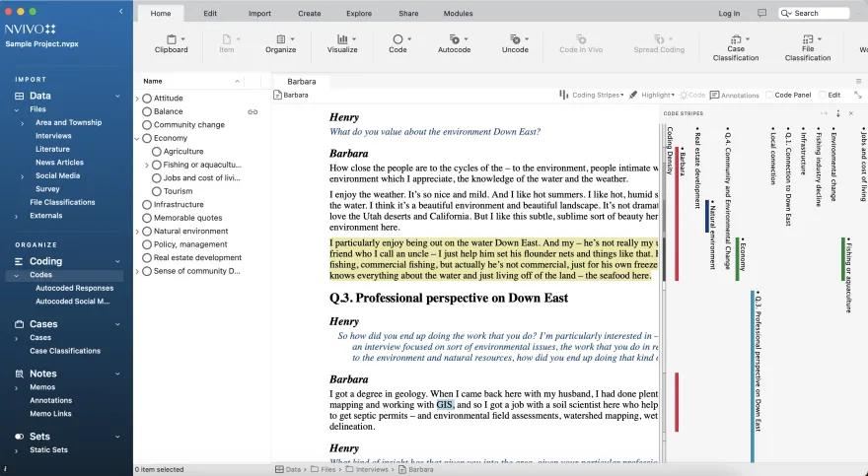Click the Spread Coding tool
This screenshot has width=868, height=476.
click(x=659, y=43)
